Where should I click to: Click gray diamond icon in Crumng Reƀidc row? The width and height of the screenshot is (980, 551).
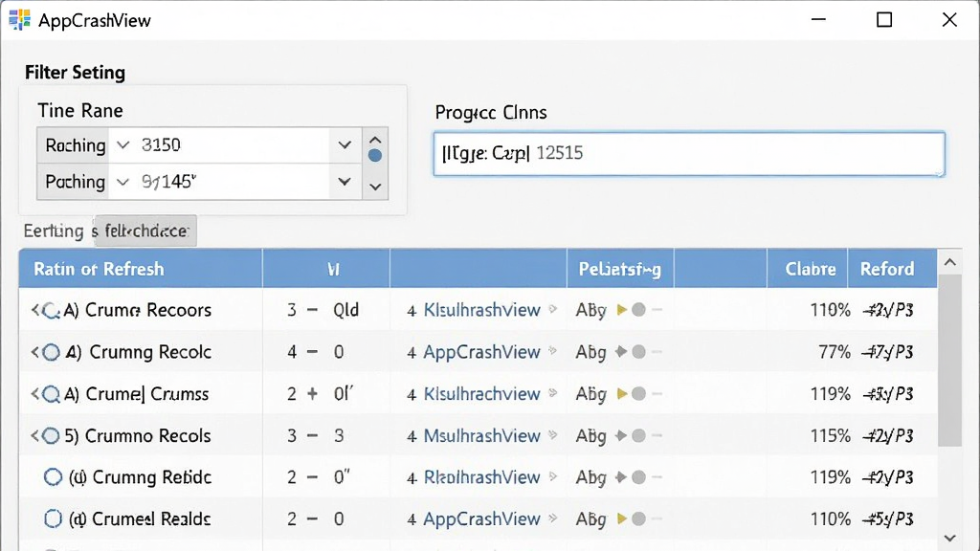(620, 477)
